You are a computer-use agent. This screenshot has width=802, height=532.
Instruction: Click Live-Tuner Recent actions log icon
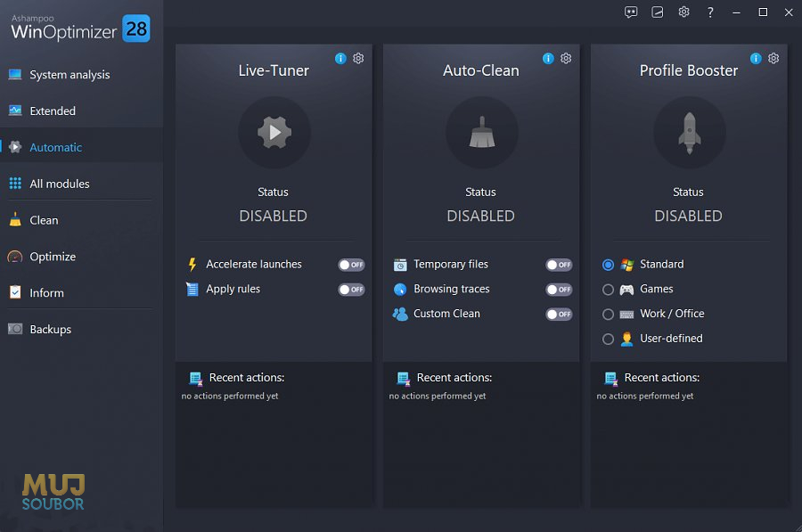coord(196,379)
